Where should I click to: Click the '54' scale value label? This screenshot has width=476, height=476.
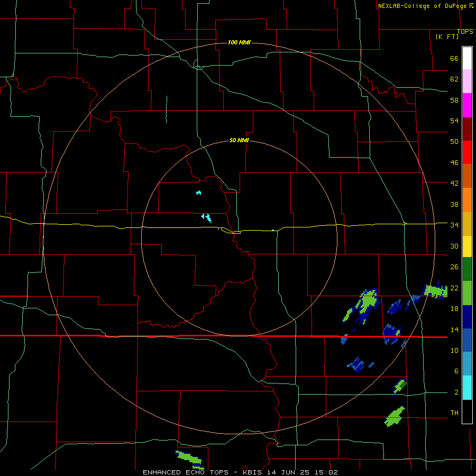[454, 121]
